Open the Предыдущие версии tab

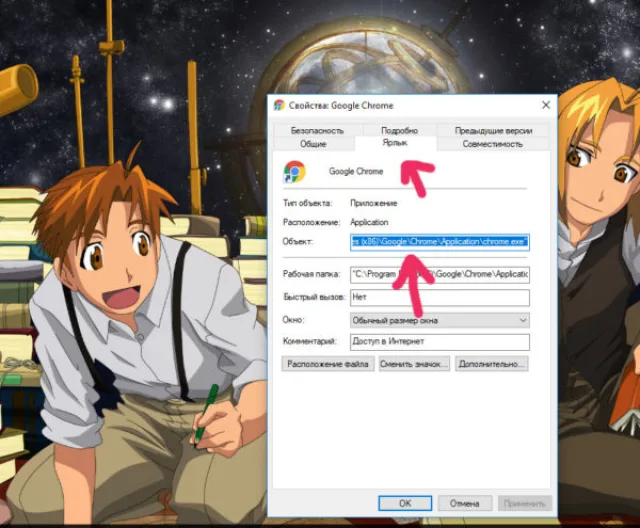tap(493, 131)
